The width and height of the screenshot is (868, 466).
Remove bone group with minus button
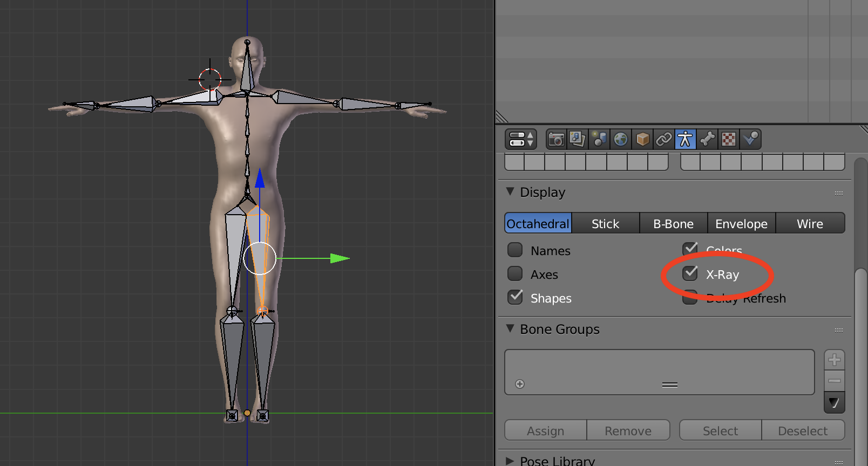[x=835, y=381]
